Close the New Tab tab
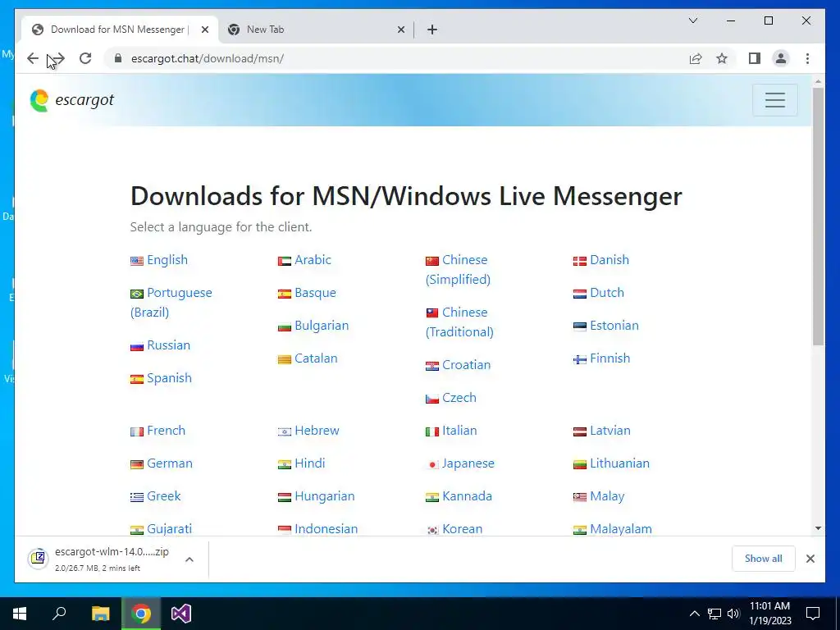Viewport: 840px width, 630px height. click(400, 30)
